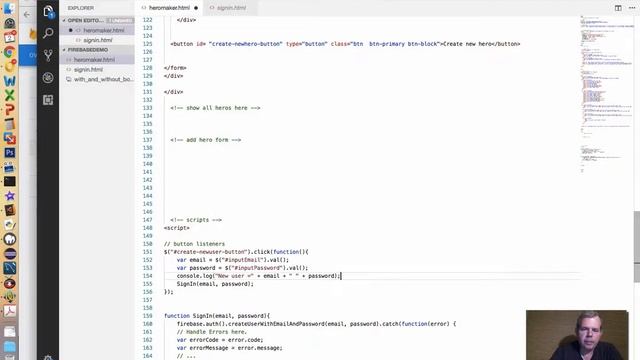Click the closing </form> tag line
640x360 pixels.
pos(175,68)
